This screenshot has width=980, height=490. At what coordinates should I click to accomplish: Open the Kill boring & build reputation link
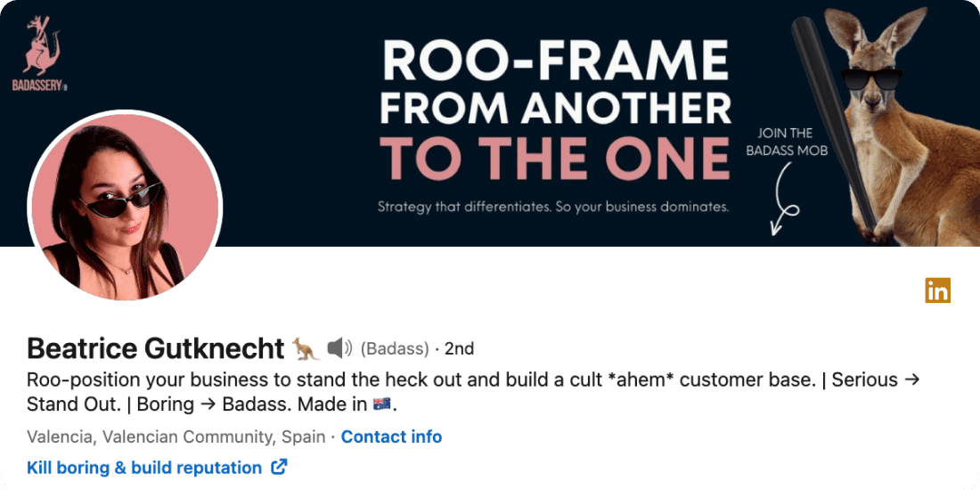point(144,468)
